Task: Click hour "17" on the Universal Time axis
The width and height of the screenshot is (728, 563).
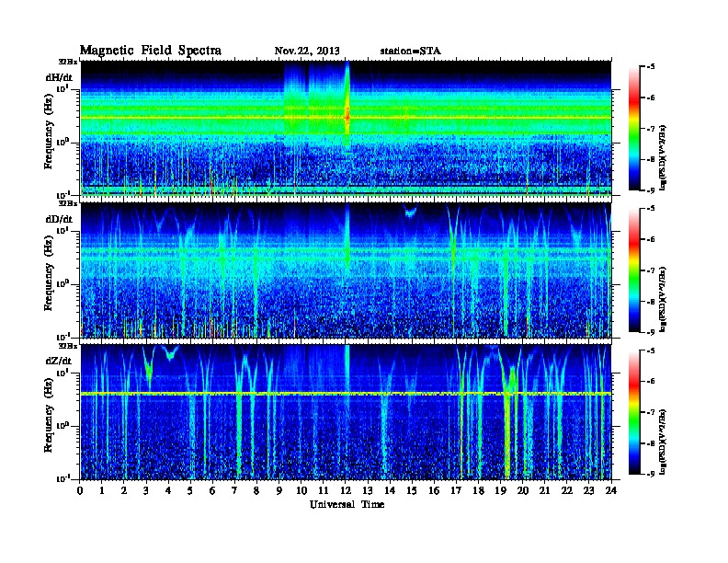Action: [457, 491]
